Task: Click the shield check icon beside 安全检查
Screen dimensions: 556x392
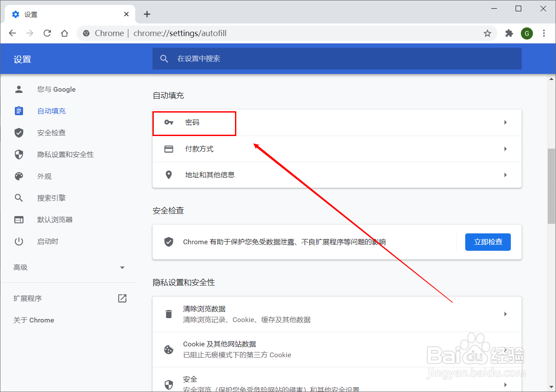Action: click(x=19, y=133)
